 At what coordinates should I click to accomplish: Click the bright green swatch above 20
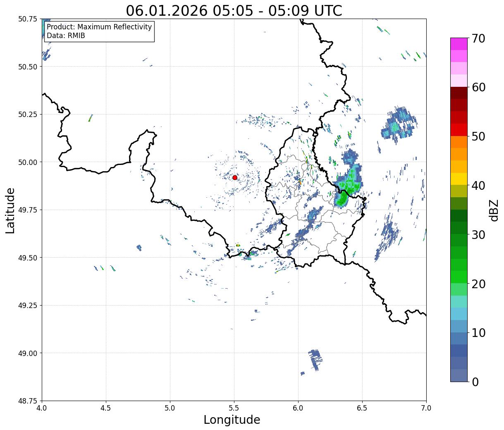tap(459, 277)
